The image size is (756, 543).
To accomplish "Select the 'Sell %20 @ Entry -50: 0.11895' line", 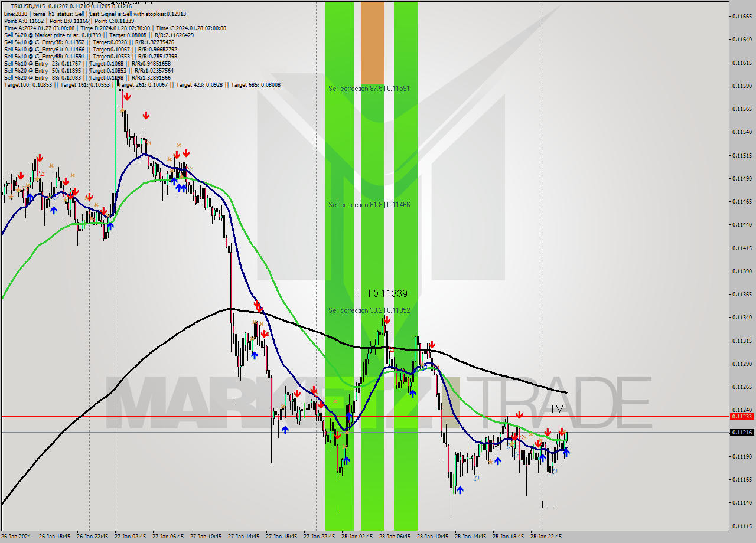I will (89, 70).
